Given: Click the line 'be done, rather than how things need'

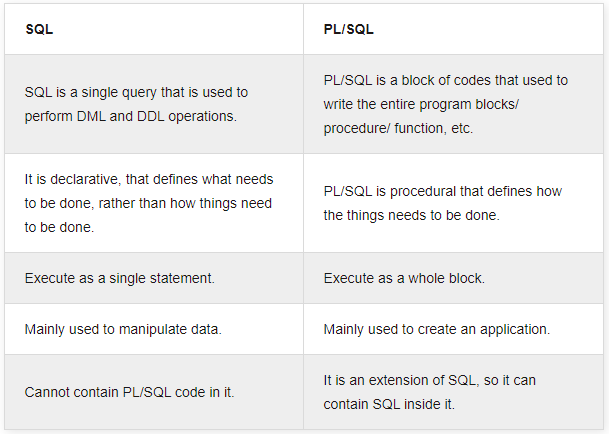Looking at the screenshot, I should (x=149, y=203).
